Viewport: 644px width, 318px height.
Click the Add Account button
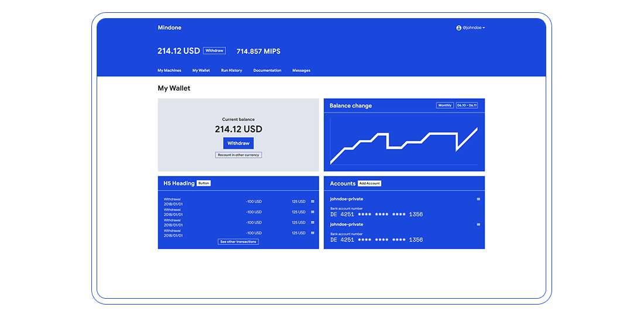pyautogui.click(x=369, y=184)
